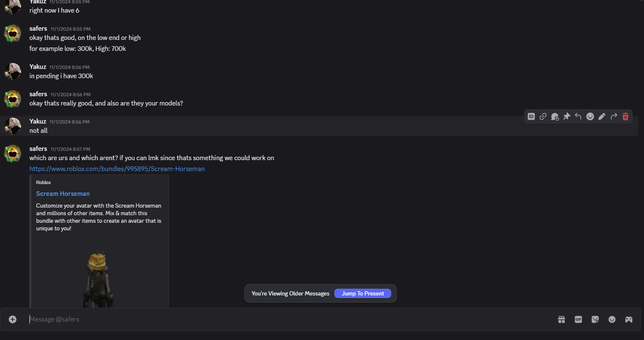Pin the "not all" message
This screenshot has height=340, width=644.
pyautogui.click(x=567, y=116)
